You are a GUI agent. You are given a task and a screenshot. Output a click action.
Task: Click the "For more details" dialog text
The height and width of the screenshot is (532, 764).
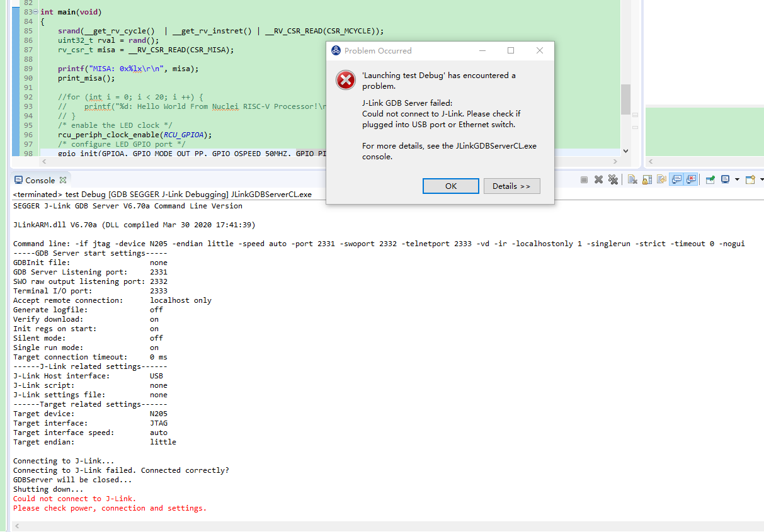click(449, 151)
